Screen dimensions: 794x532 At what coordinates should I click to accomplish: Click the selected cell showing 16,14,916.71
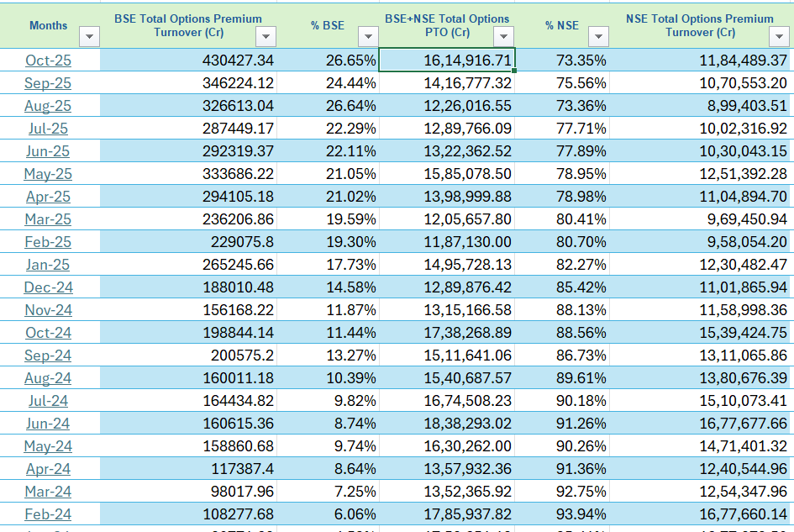pos(447,61)
